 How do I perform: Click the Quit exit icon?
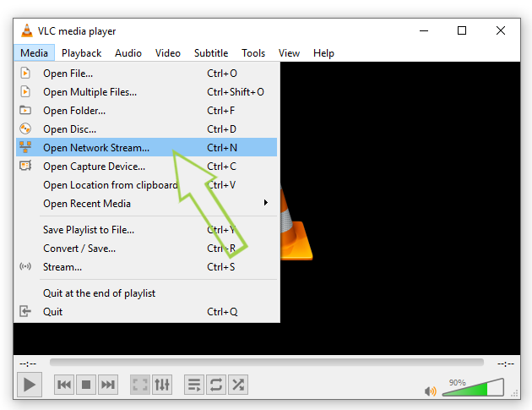pos(25,311)
